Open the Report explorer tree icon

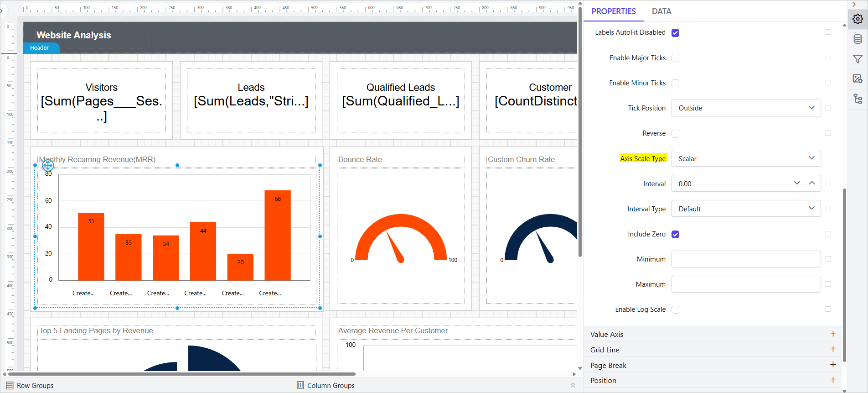858,99
